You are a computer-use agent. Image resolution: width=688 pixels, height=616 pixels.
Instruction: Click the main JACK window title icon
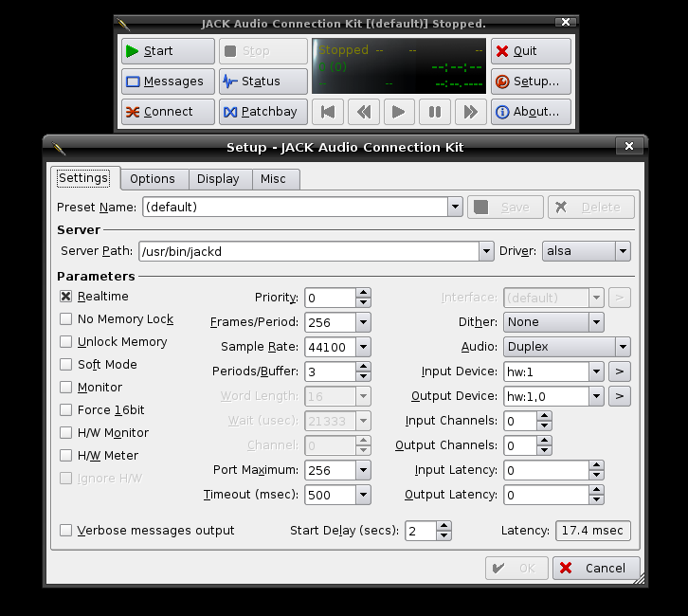click(124, 25)
